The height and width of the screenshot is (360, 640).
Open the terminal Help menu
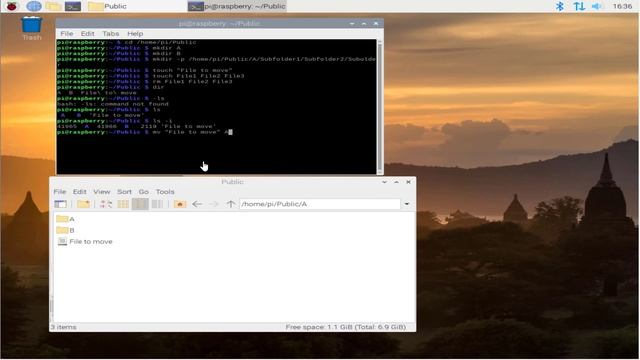click(135, 33)
